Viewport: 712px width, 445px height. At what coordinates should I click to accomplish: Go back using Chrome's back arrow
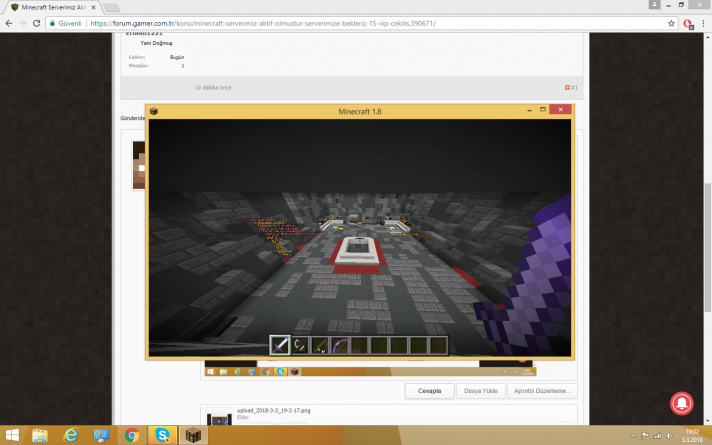(9, 23)
